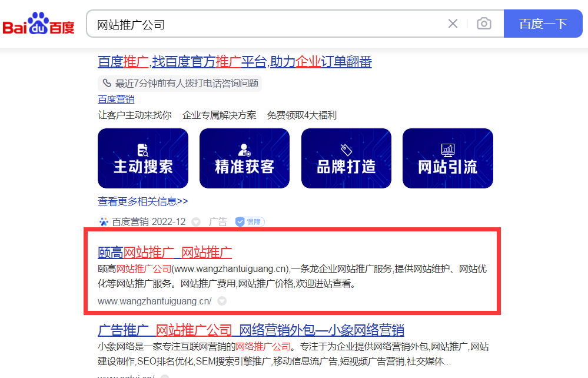
Task: Open the 精准获客 card
Action: 244,158
